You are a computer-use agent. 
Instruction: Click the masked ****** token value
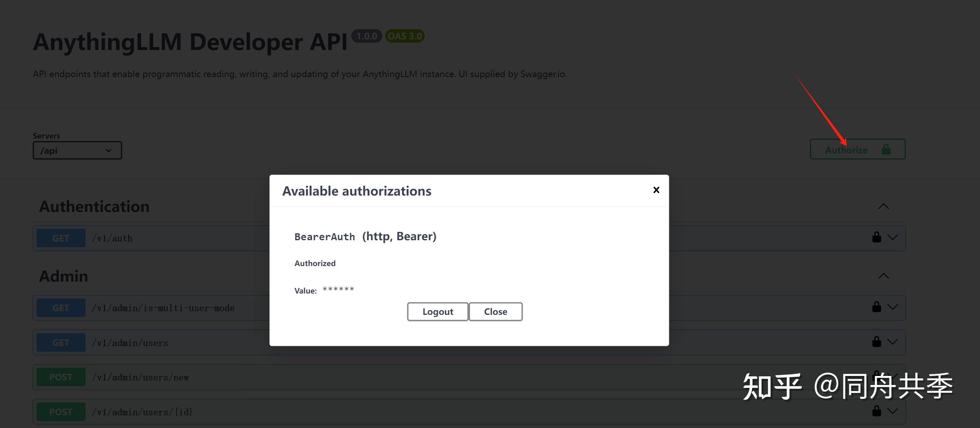[338, 289]
